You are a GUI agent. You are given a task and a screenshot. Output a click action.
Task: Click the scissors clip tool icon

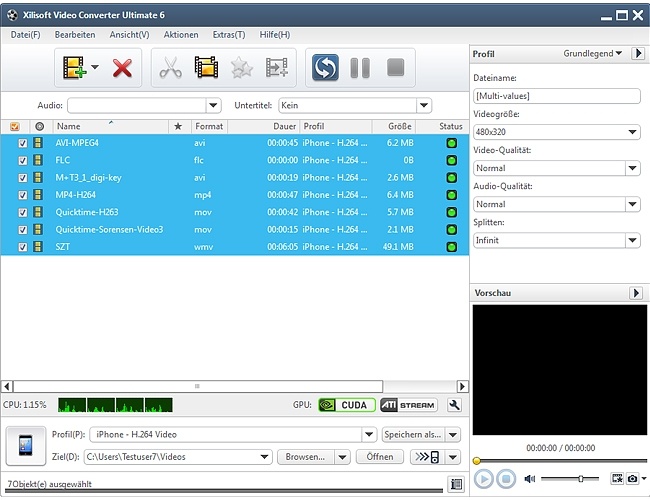pos(171,68)
